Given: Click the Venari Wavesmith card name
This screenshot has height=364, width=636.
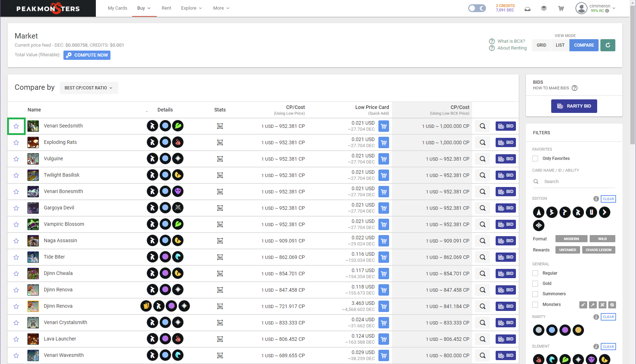Looking at the screenshot, I should (64, 355).
